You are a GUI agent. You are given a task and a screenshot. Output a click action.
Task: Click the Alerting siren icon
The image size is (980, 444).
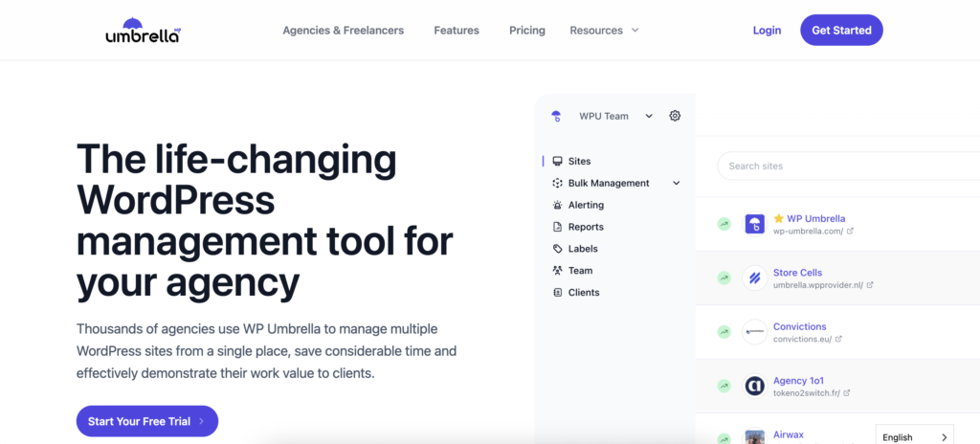(x=558, y=205)
